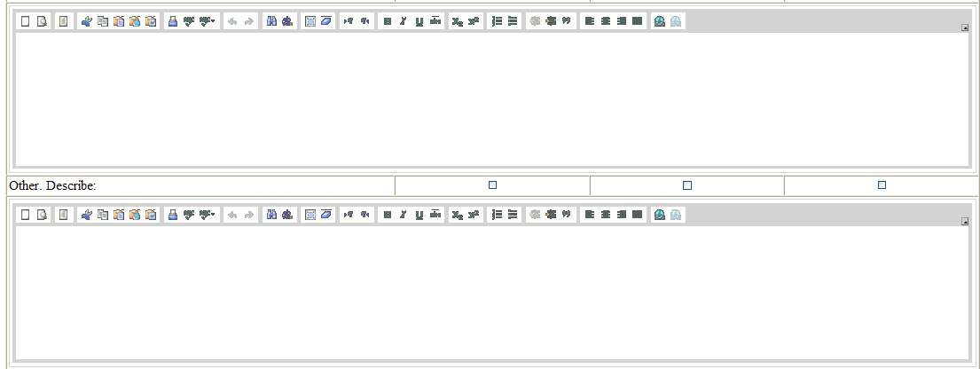The width and height of the screenshot is (980, 369).
Task: Tick middle checkbox in Other. Describe row
Action: tap(687, 185)
